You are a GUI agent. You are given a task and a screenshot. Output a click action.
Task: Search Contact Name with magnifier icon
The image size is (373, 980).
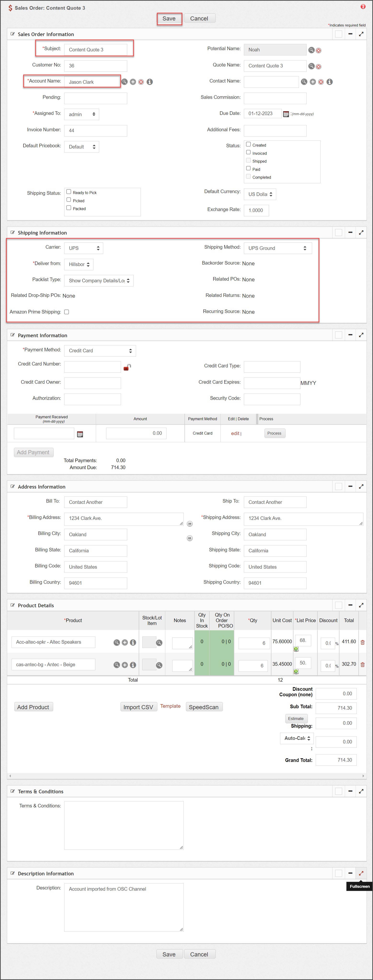coord(304,81)
